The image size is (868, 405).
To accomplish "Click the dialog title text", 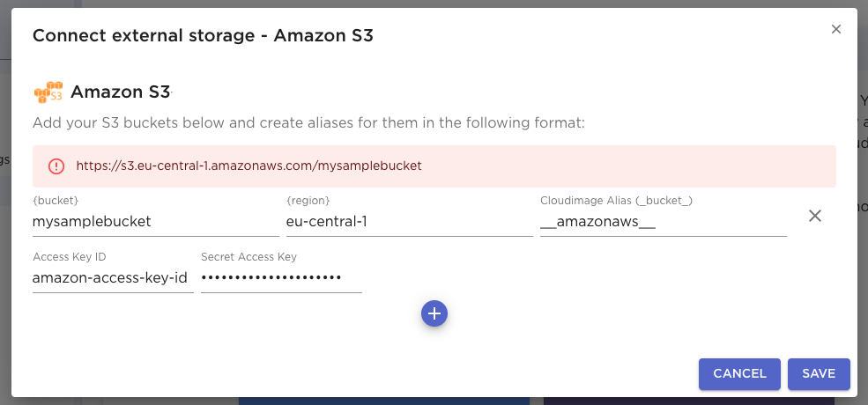I will [203, 35].
